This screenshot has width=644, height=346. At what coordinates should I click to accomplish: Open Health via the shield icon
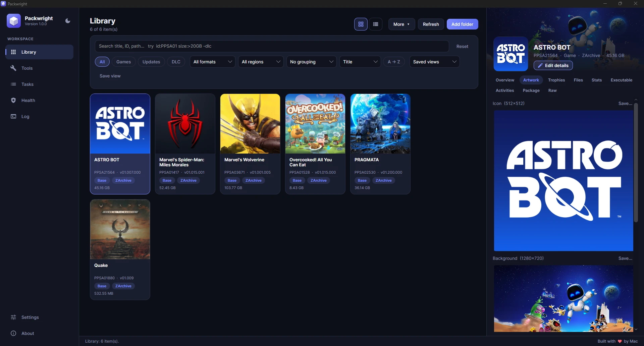13,100
